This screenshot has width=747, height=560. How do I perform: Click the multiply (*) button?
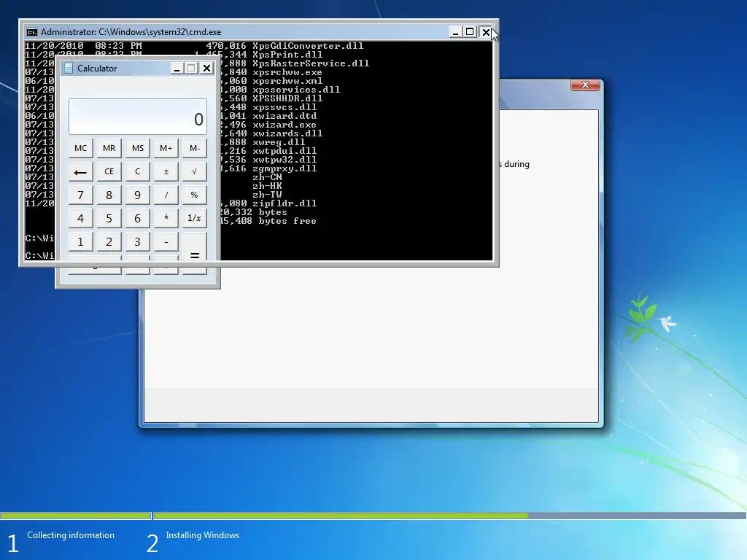point(166,218)
